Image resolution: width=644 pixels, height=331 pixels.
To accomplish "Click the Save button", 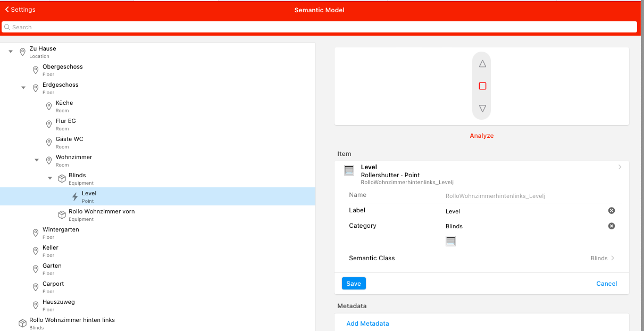I will click(x=354, y=284).
